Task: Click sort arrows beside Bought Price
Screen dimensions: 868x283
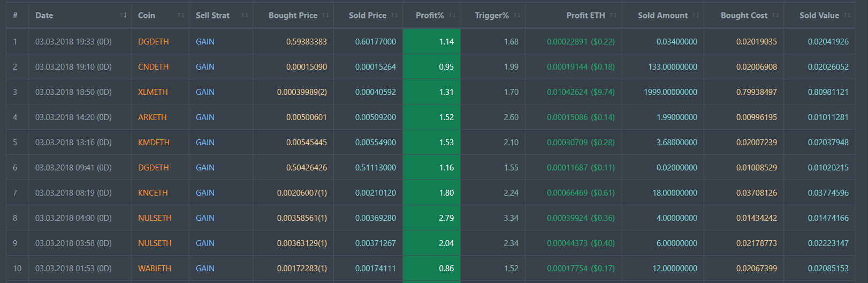Action: [x=325, y=15]
